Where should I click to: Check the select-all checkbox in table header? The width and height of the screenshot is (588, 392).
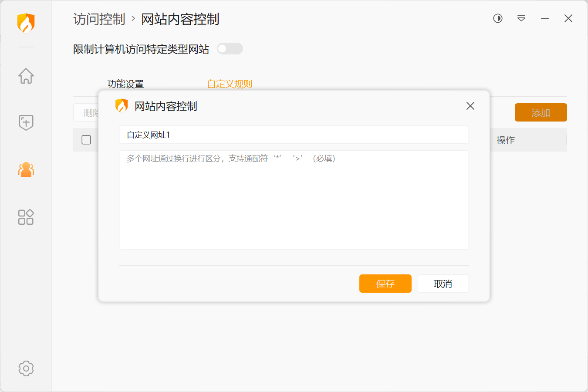point(86,140)
